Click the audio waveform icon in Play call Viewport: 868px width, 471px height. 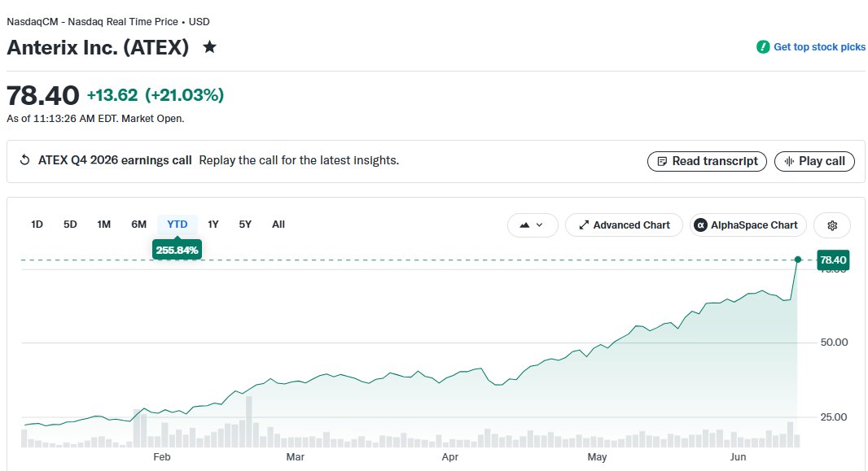(x=789, y=161)
